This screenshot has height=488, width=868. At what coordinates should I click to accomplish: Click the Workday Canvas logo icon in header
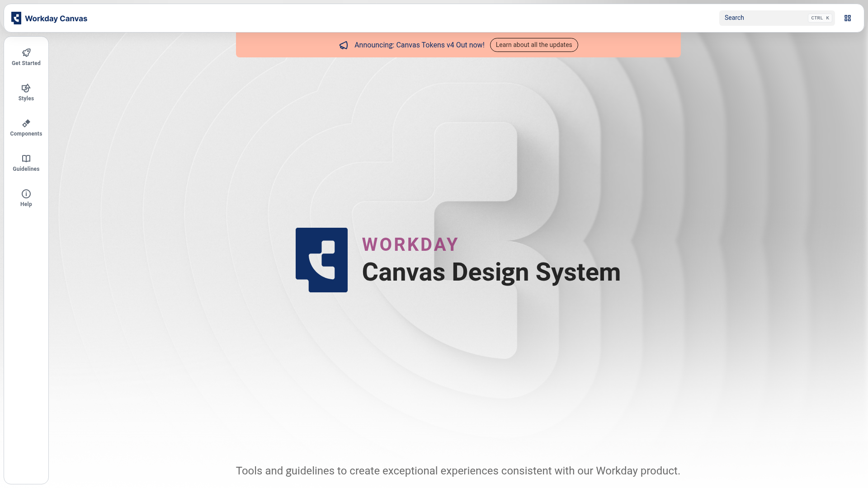point(16,18)
